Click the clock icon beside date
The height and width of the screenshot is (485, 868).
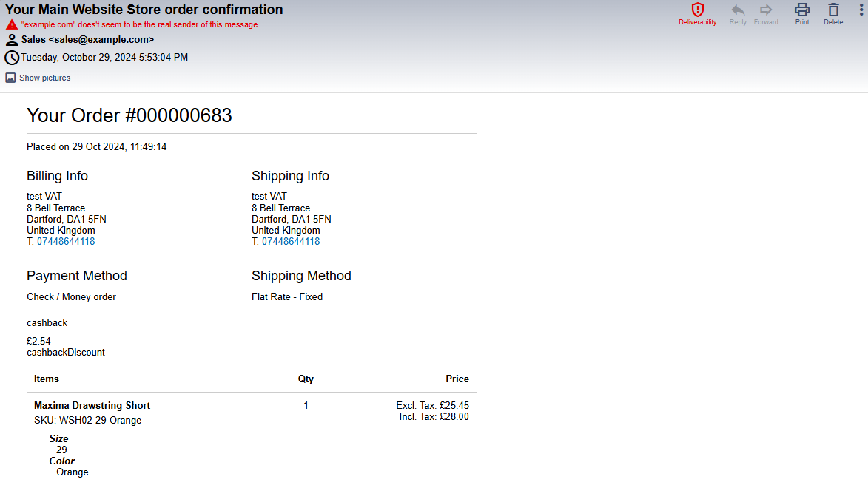click(x=12, y=58)
